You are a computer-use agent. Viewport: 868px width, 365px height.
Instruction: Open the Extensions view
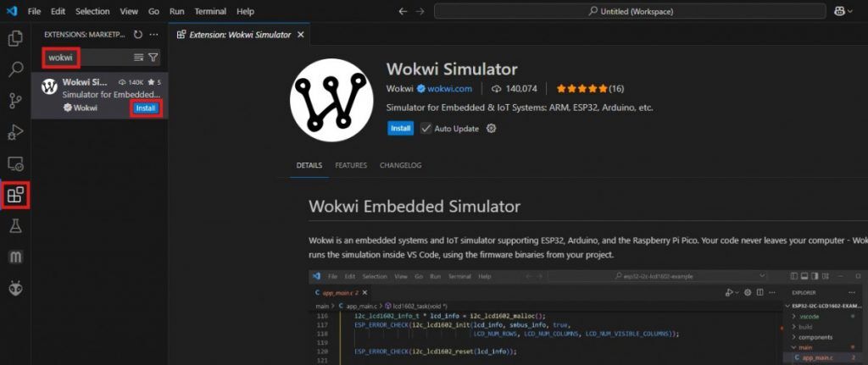click(x=15, y=196)
